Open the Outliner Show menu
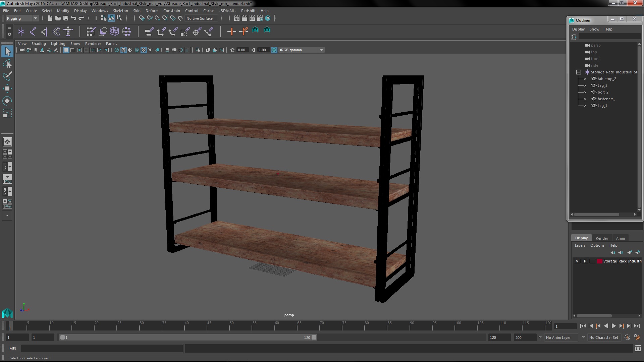Viewport: 644px width, 362px height. click(594, 29)
